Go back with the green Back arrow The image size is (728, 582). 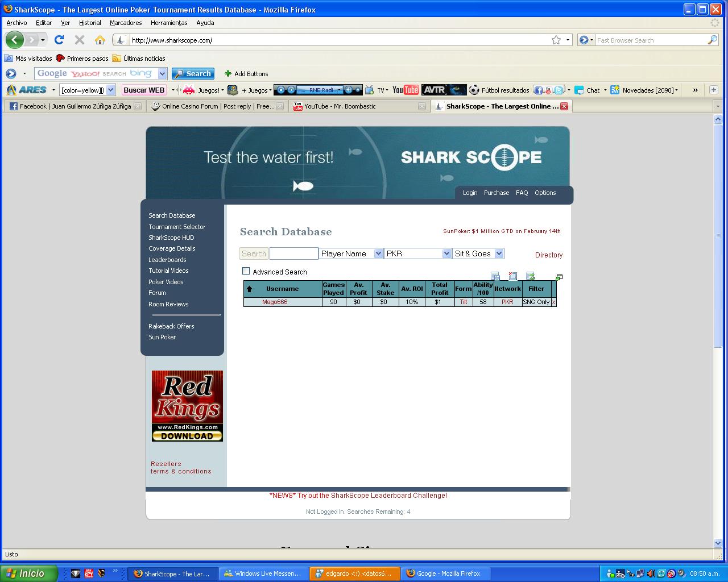tap(15, 40)
